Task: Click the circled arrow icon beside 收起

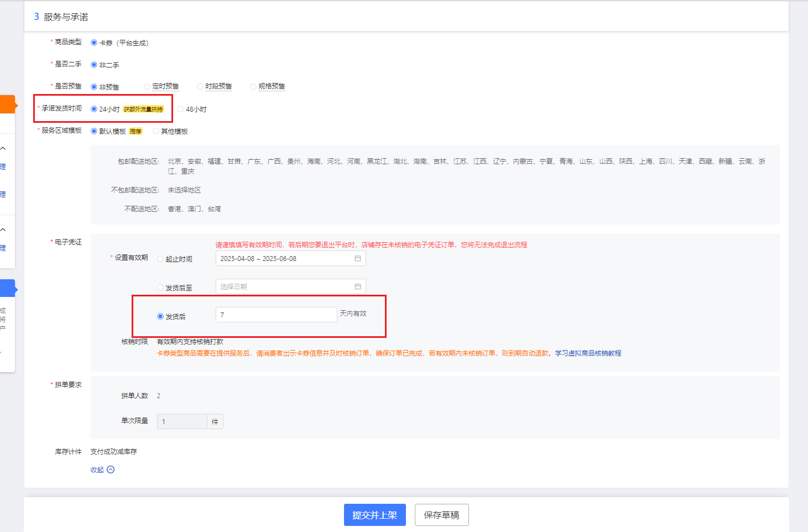Action: [111, 470]
